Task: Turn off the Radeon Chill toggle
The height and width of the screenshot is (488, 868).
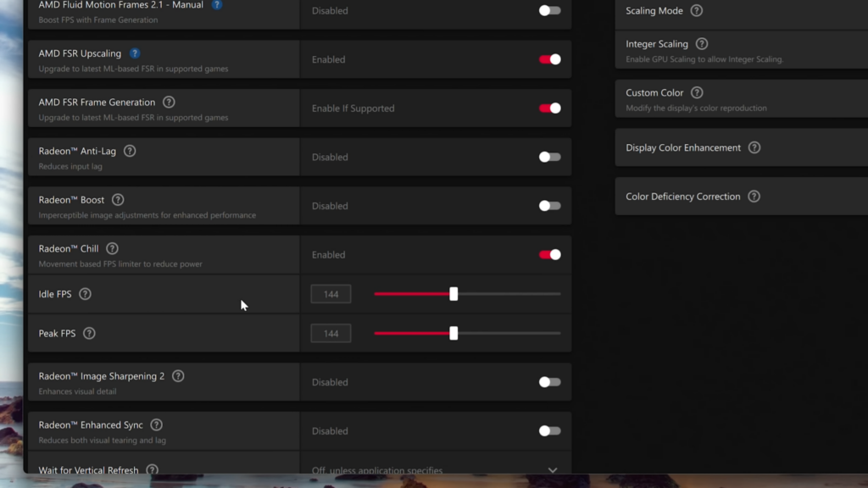Action: 549,254
